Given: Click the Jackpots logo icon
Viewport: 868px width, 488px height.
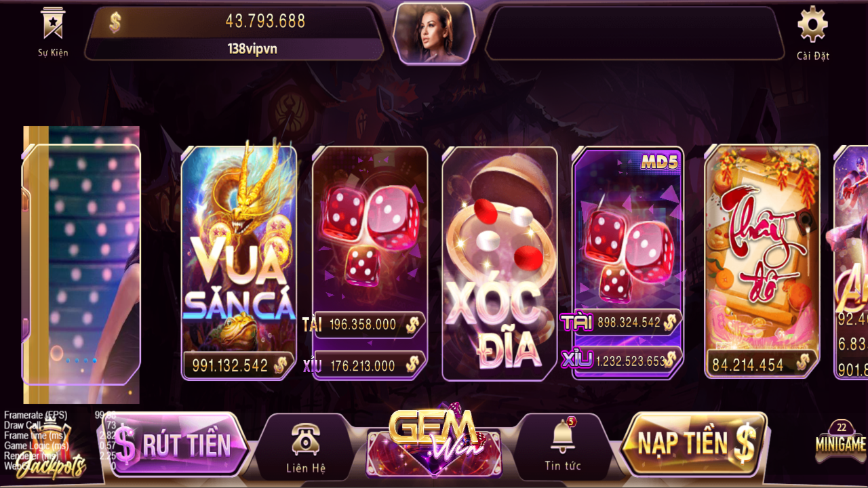Looking at the screenshot, I should click(52, 461).
